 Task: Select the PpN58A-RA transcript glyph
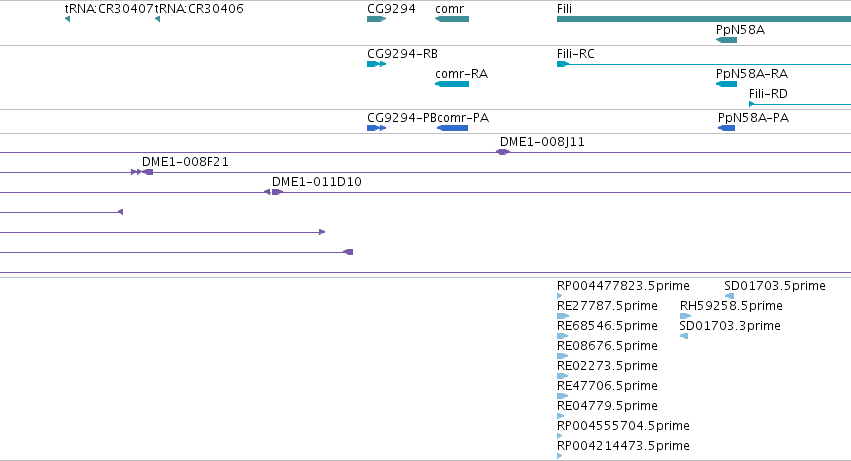coord(727,84)
